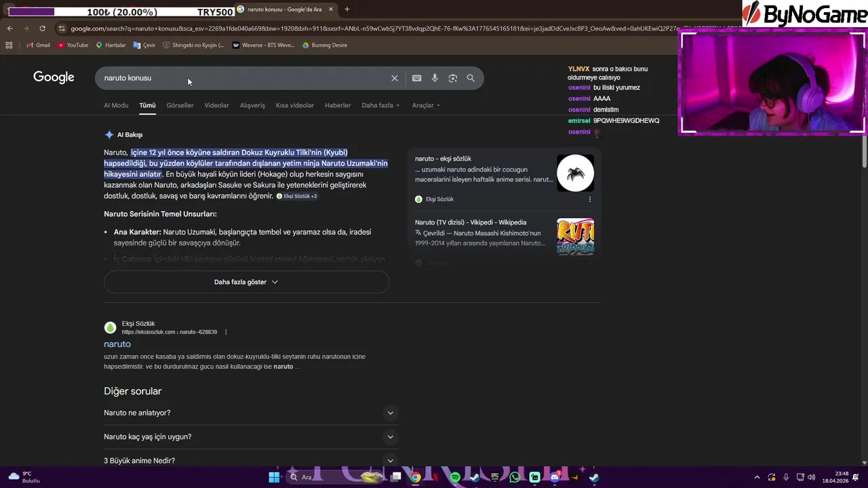Open the Ekşi Sözlük +3 sources chip
Image resolution: width=868 pixels, height=488 pixels.
297,196
